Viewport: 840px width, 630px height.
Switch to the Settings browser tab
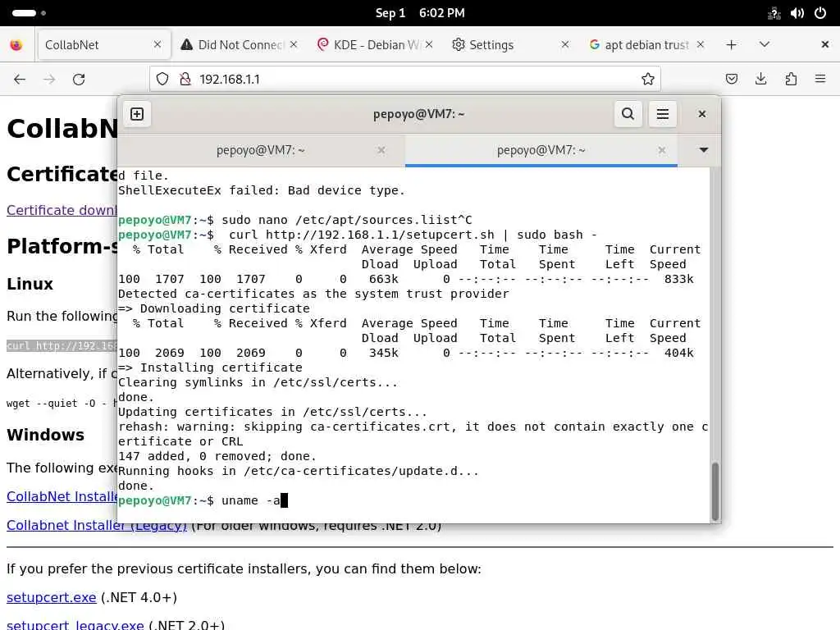pos(510,45)
